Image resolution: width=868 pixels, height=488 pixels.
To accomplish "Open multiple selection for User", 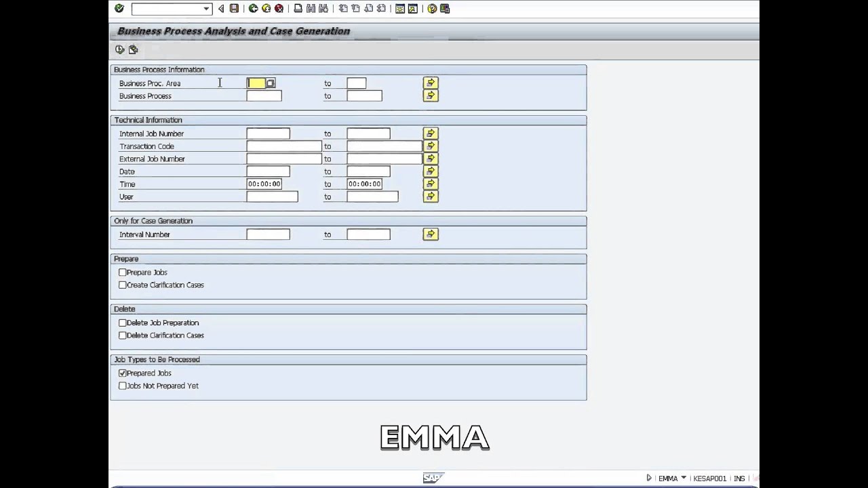I will tap(431, 197).
